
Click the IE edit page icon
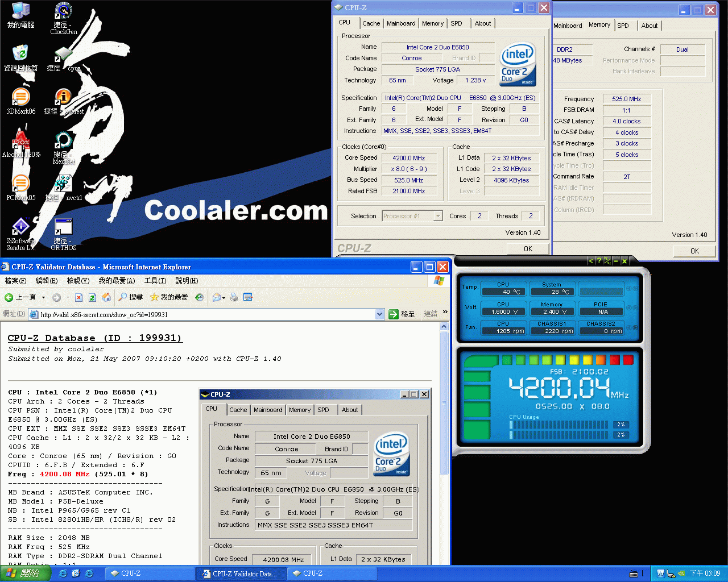click(x=248, y=297)
